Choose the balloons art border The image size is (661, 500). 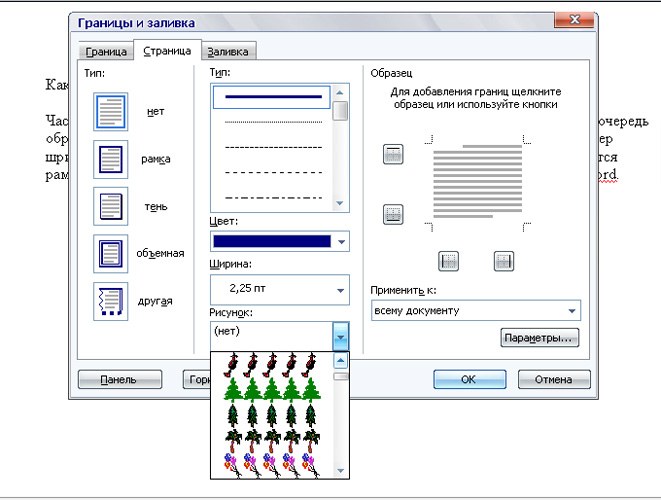[x=271, y=466]
